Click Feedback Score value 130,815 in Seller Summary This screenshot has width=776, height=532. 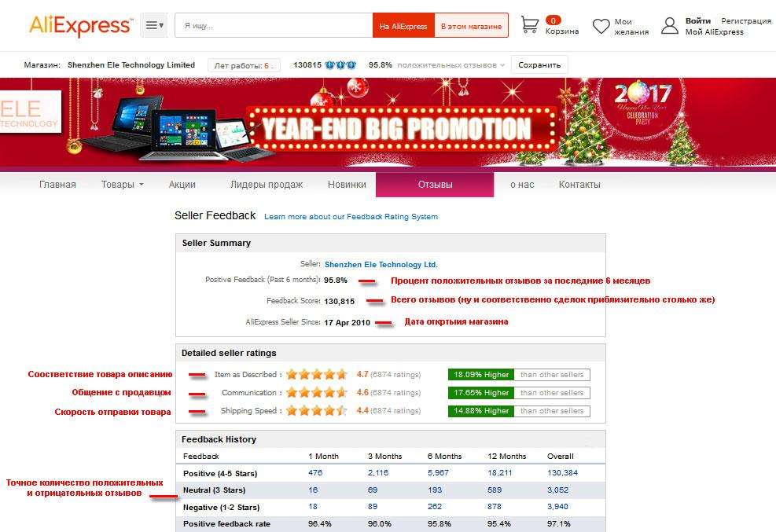coord(340,301)
